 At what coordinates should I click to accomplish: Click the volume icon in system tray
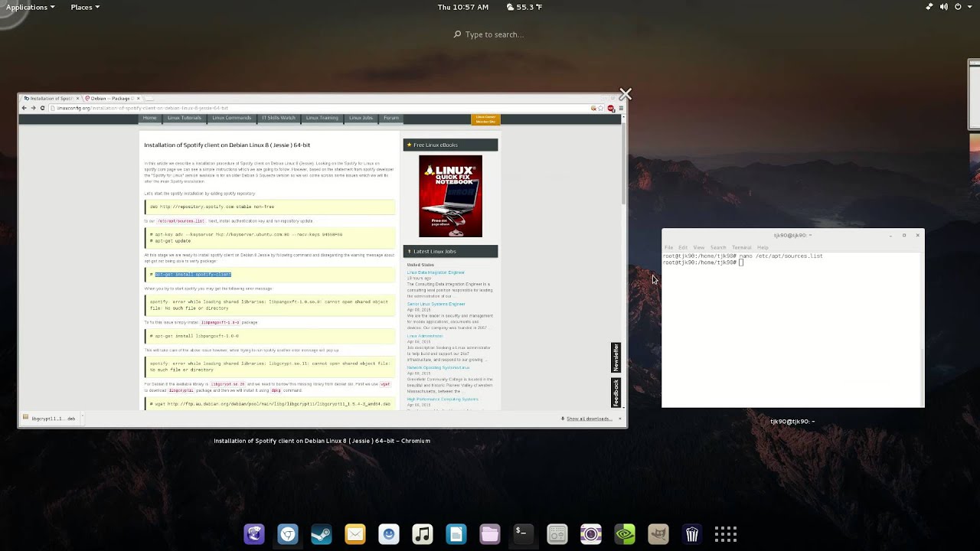pos(944,7)
